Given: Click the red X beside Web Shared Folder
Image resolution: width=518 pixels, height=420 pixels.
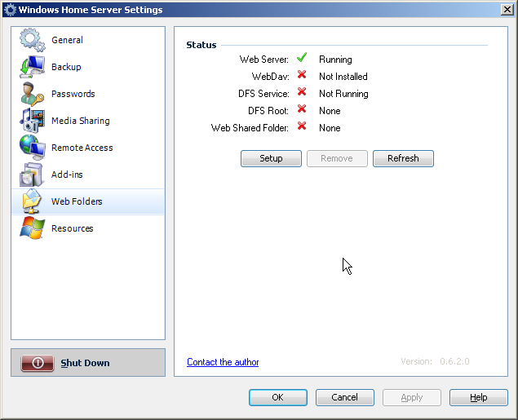Looking at the screenshot, I should click(302, 126).
